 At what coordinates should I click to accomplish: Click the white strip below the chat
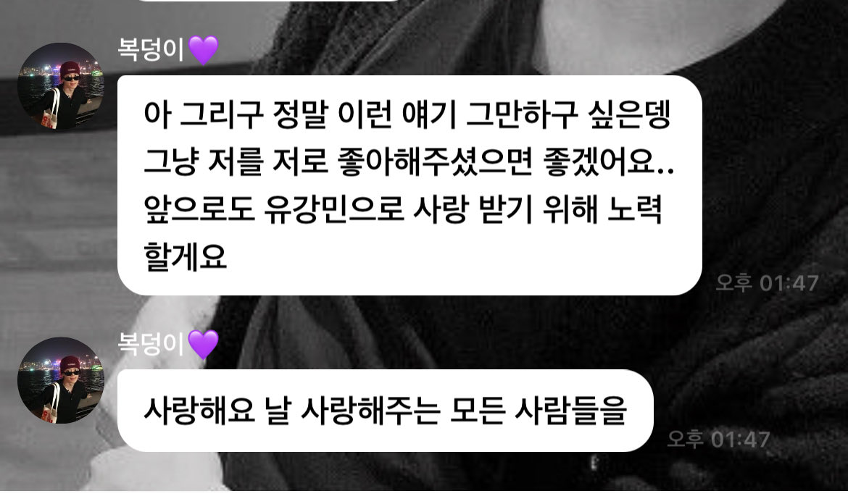pos(424,497)
